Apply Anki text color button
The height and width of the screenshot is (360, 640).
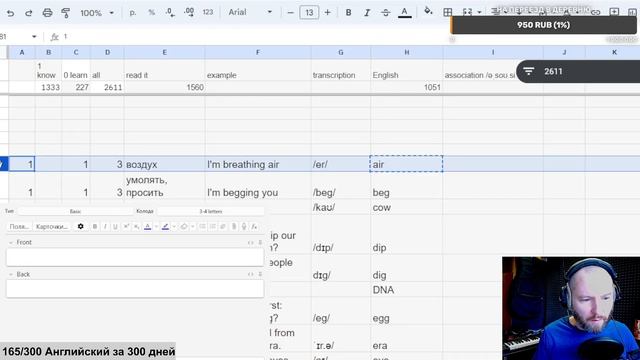pos(148,227)
